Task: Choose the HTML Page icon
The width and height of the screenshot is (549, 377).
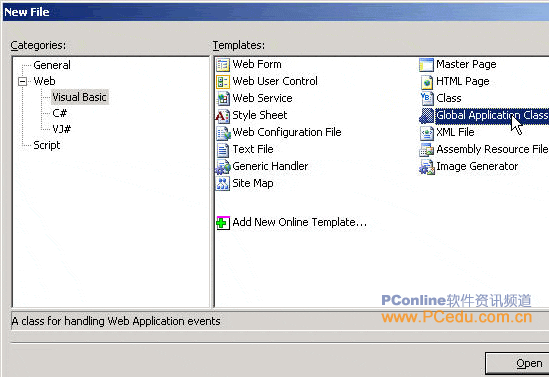Action: pyautogui.click(x=426, y=82)
